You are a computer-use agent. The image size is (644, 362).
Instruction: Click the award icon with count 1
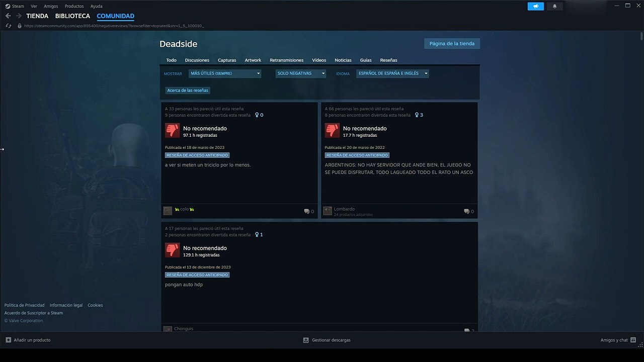point(257,235)
